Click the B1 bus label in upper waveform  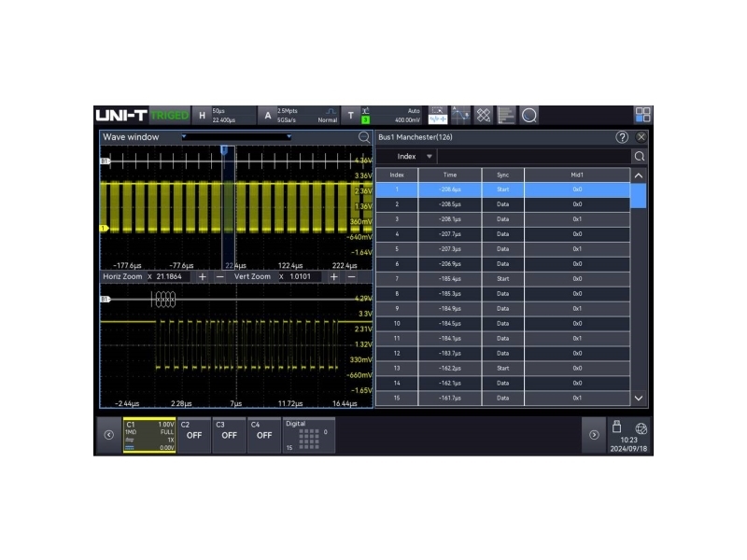[105, 161]
